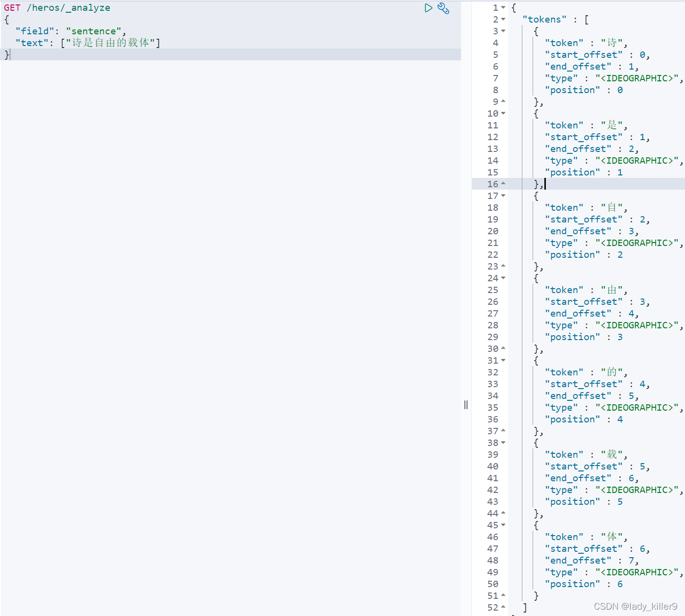Click "position" : 6 on line 50
The width and height of the screenshot is (685, 616).
coord(584,584)
